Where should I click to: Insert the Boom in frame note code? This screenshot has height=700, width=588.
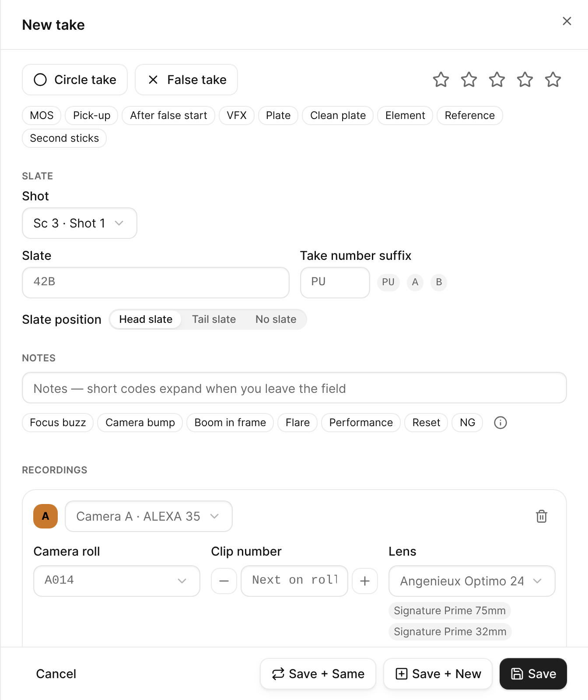(x=230, y=423)
